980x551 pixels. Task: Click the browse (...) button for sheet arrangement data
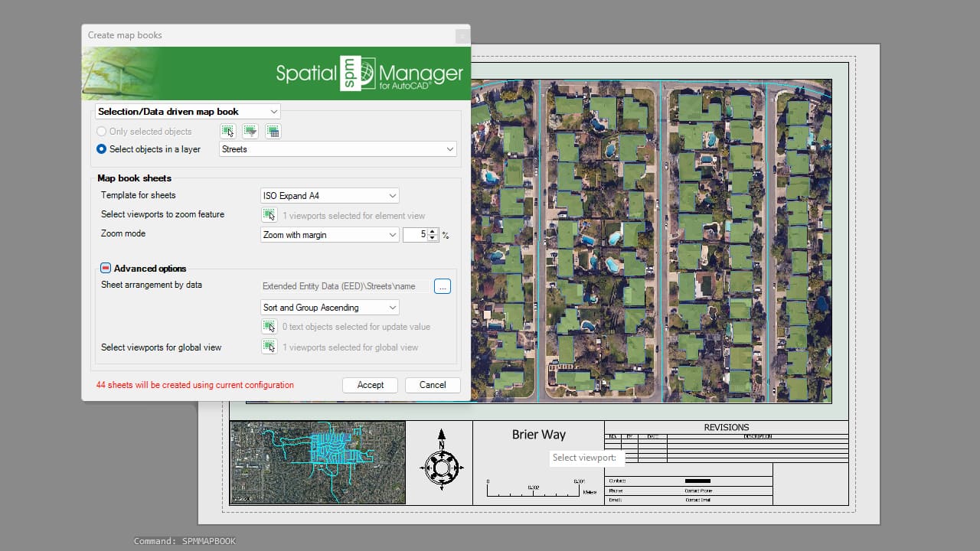pyautogui.click(x=443, y=286)
